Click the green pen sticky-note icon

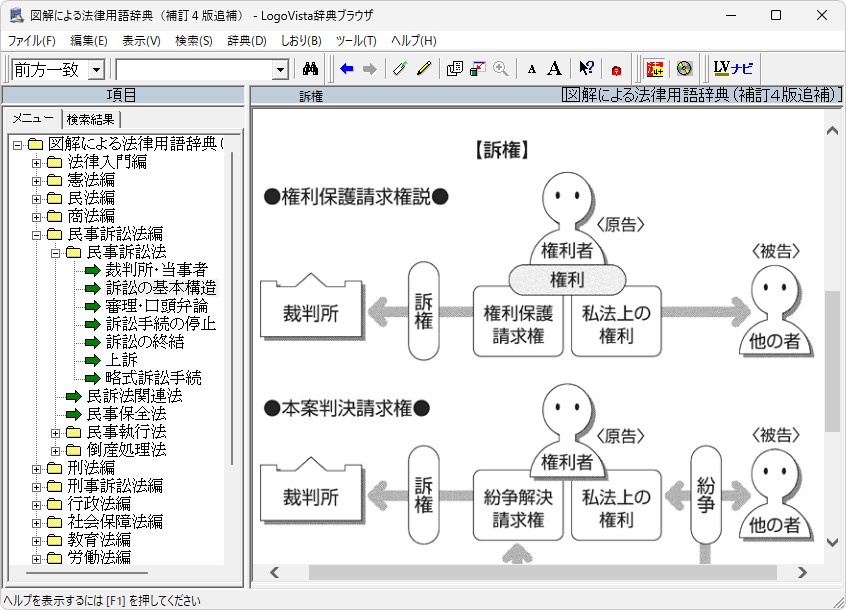[400, 69]
